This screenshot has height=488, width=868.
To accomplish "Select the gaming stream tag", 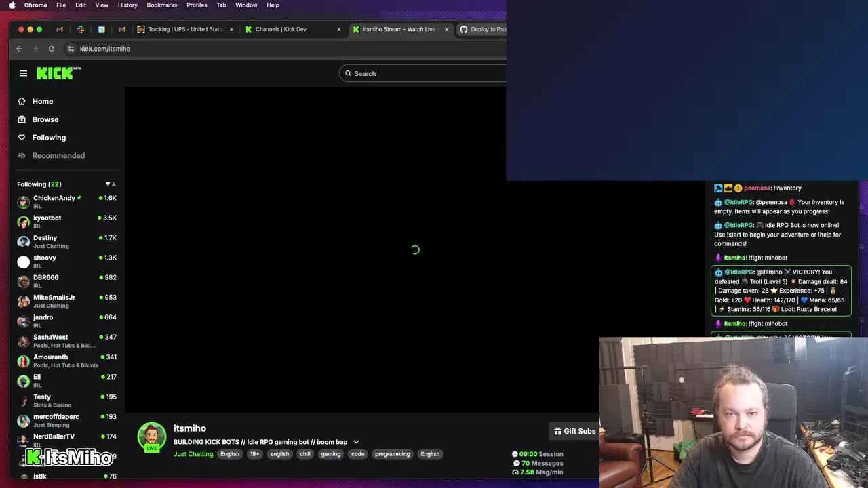I will [x=331, y=454].
